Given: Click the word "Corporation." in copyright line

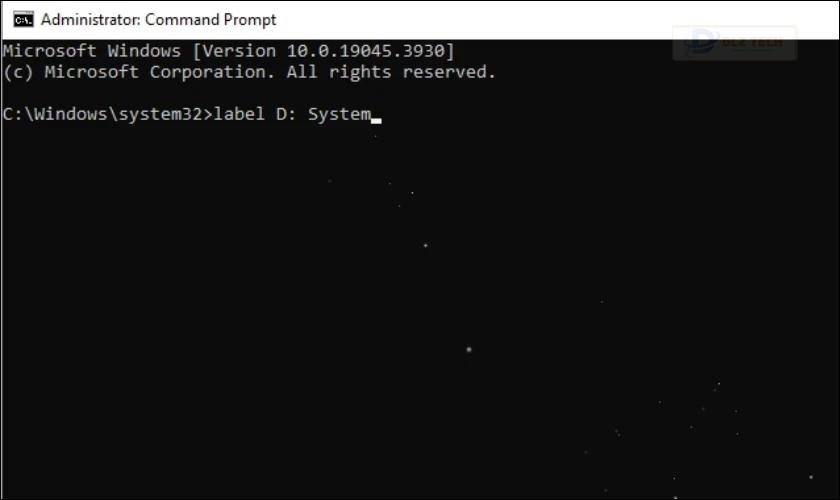Looking at the screenshot, I should coord(213,72).
